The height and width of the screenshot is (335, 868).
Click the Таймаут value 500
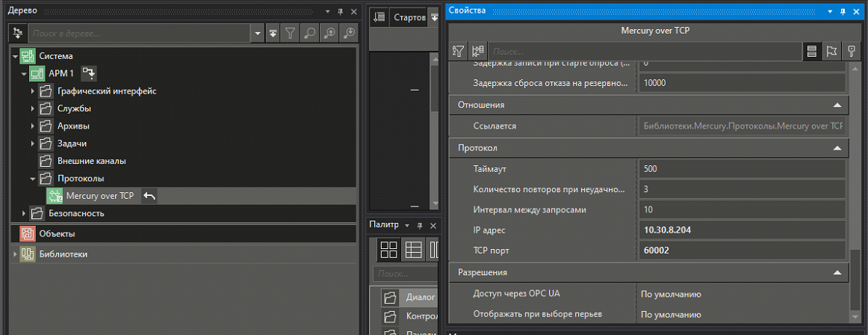click(742, 168)
